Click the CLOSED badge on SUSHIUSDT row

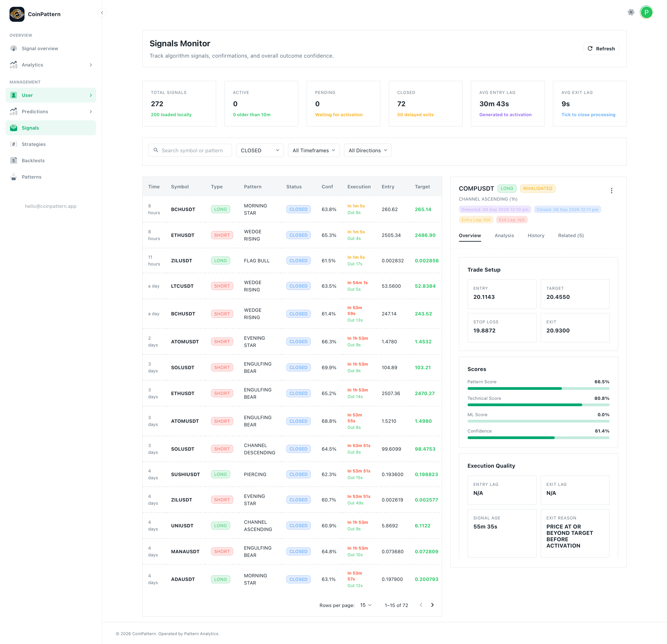pos(298,474)
